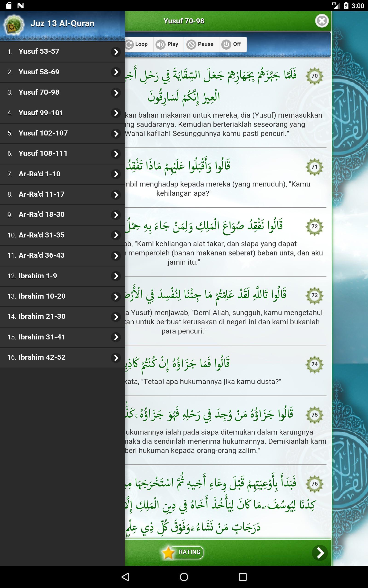Tap the Android Home navigation button

click(184, 577)
